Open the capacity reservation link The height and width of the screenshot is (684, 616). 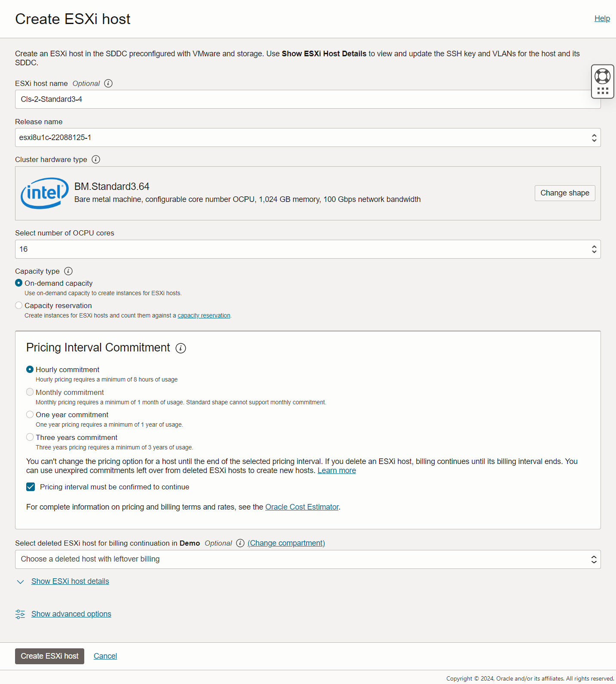[204, 315]
